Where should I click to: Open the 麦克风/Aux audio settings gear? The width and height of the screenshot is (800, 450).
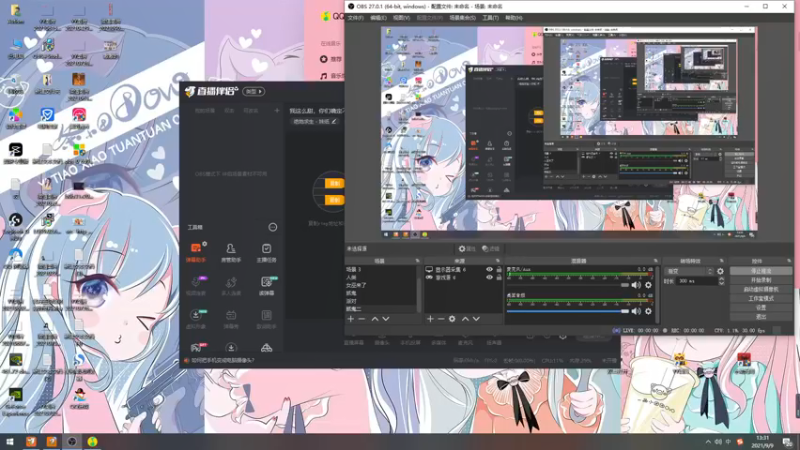pos(648,285)
